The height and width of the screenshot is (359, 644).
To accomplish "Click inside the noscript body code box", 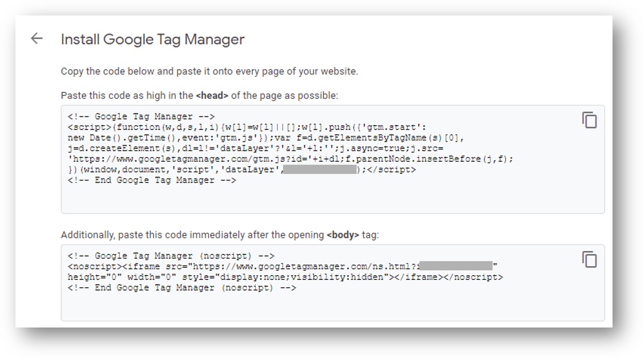I will point(332,283).
